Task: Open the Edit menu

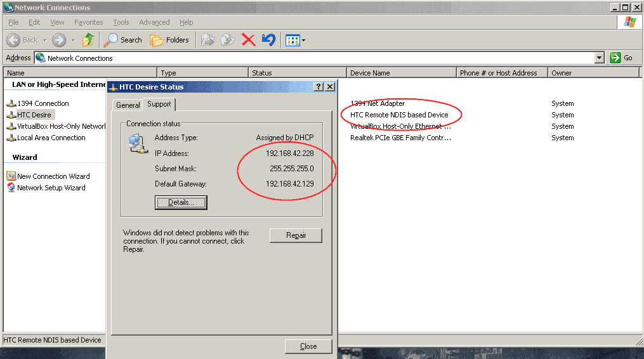Action: tap(34, 22)
